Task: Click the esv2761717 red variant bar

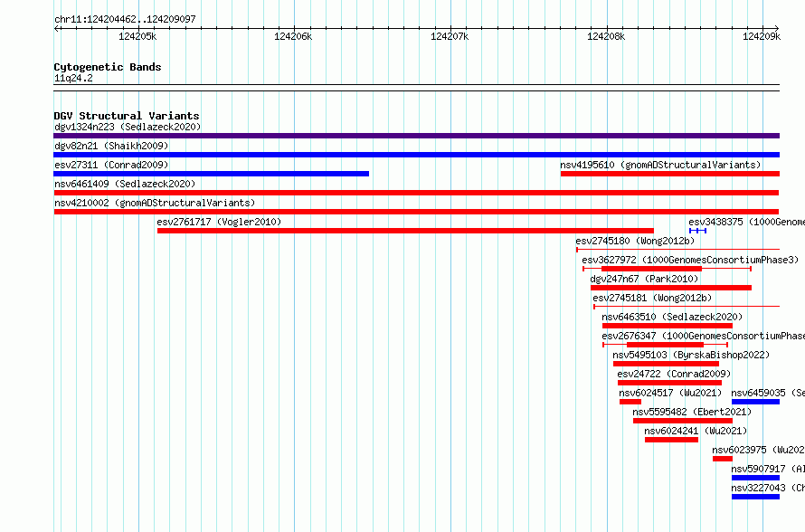Action: (405, 231)
